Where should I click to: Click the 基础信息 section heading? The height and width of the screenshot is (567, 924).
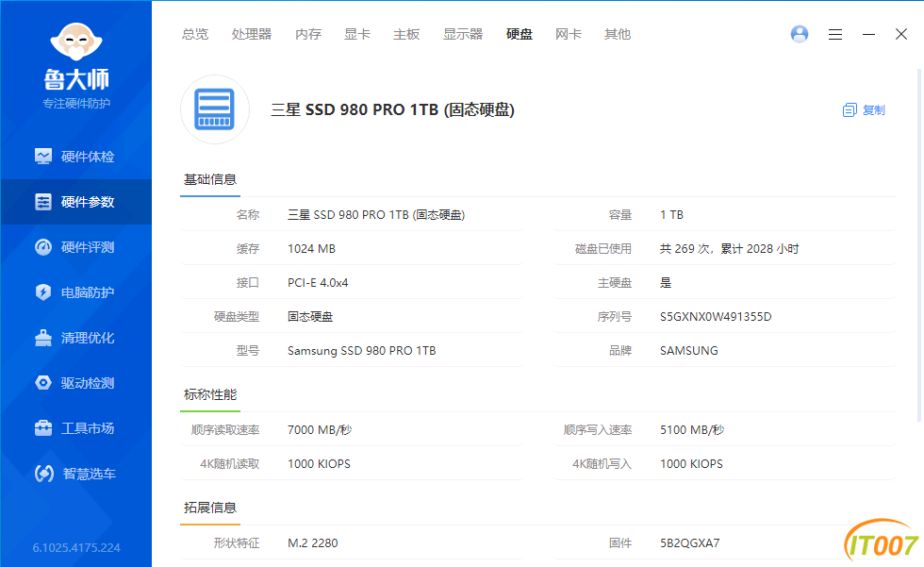click(209, 180)
